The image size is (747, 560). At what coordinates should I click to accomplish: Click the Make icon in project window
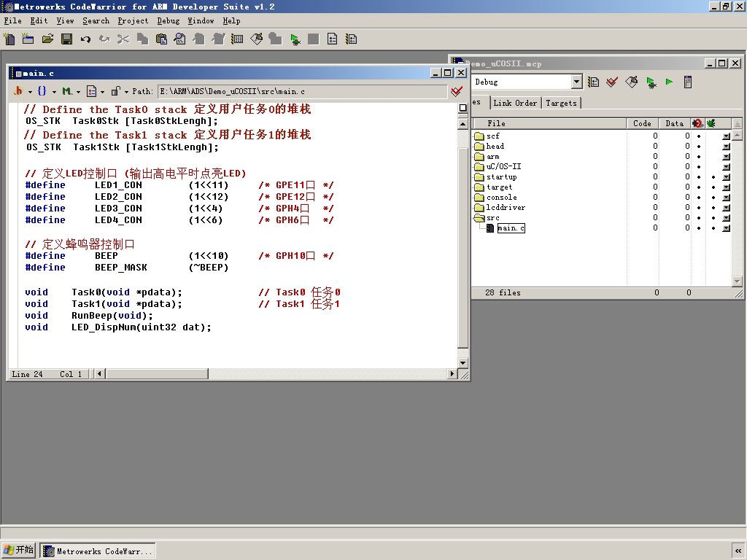point(632,82)
